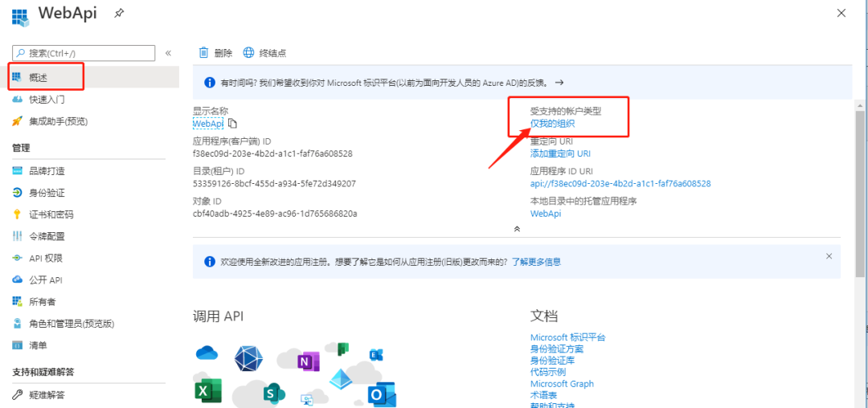
Task: Collapse the left menu with double chevron
Action: click(168, 53)
